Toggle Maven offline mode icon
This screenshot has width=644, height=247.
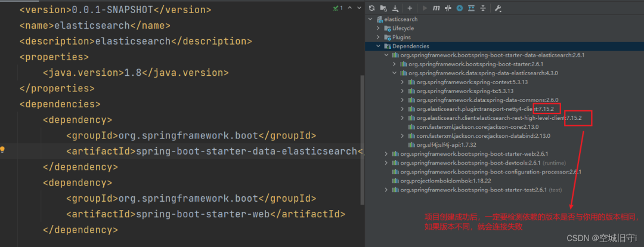coord(448,8)
